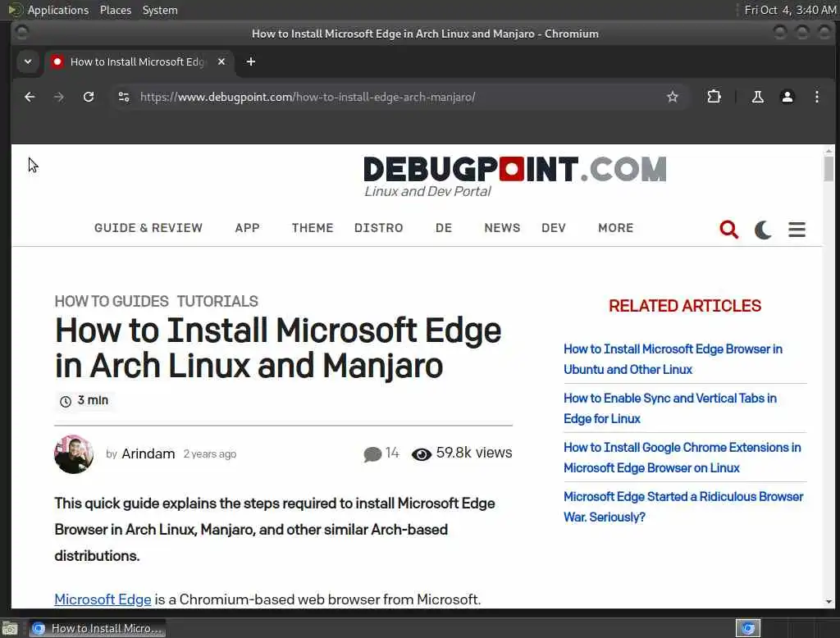The image size is (840, 638).
Task: Click the article title heading
Action: (278, 348)
